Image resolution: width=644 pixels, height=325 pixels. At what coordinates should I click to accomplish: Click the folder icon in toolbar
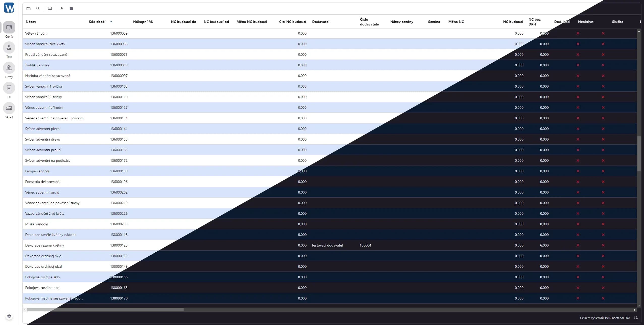pos(28,9)
